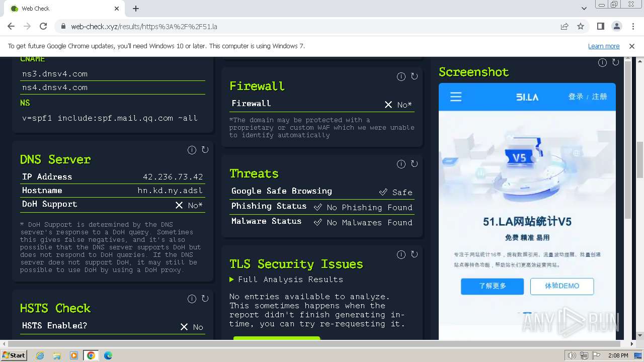Close the Web Check tab
This screenshot has width=644, height=362.
(117, 9)
